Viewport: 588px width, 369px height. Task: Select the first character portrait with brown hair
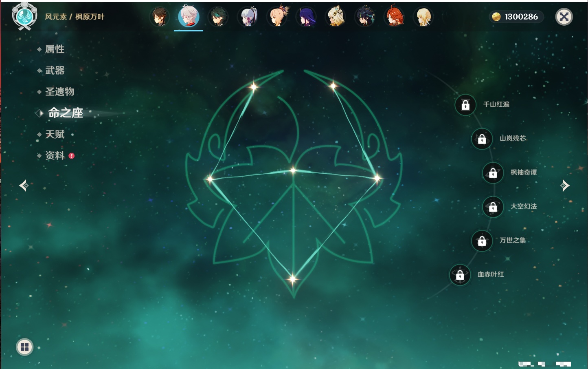tap(159, 17)
